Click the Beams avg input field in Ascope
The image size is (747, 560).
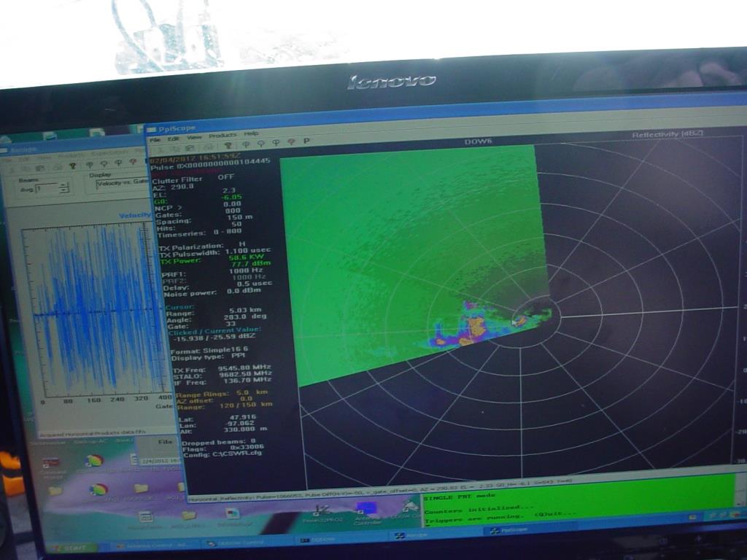point(47,189)
